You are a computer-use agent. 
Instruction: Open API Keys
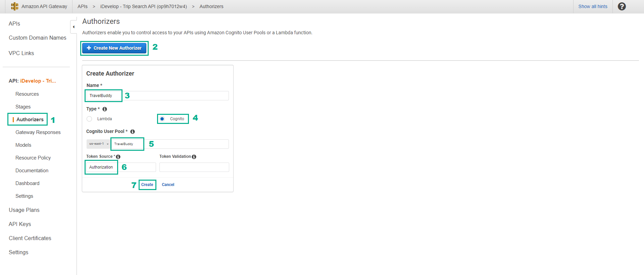point(20,224)
